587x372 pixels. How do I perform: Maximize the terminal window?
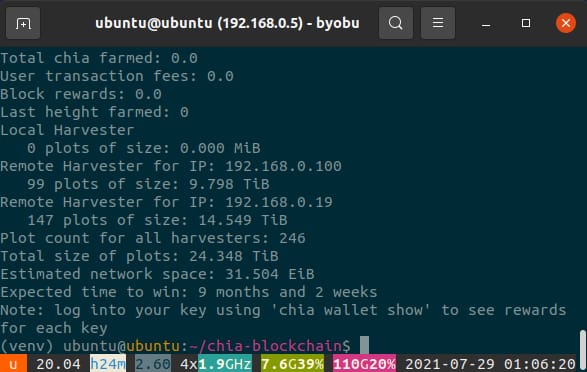(526, 23)
